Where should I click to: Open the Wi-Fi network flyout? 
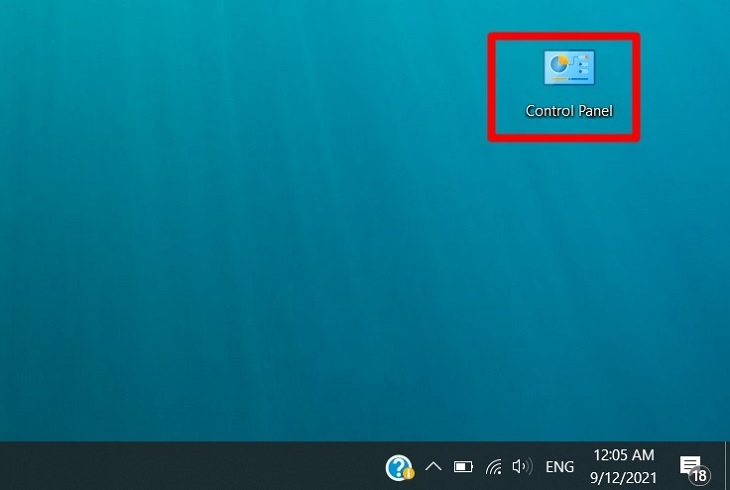(493, 467)
